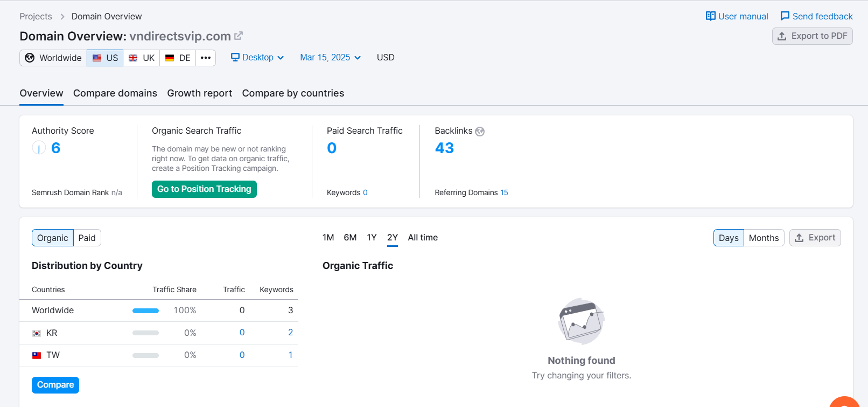Open the User manual link
Viewport: 868px width, 407px height.
(737, 16)
